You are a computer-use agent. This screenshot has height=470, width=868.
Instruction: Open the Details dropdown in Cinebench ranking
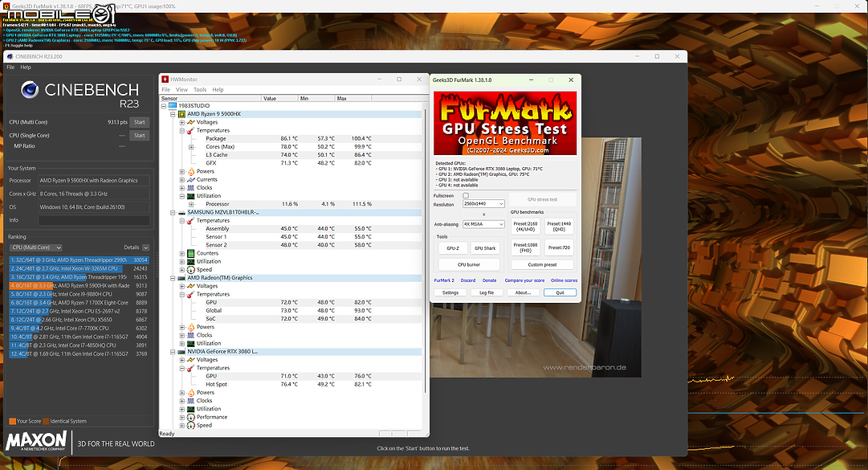145,247
